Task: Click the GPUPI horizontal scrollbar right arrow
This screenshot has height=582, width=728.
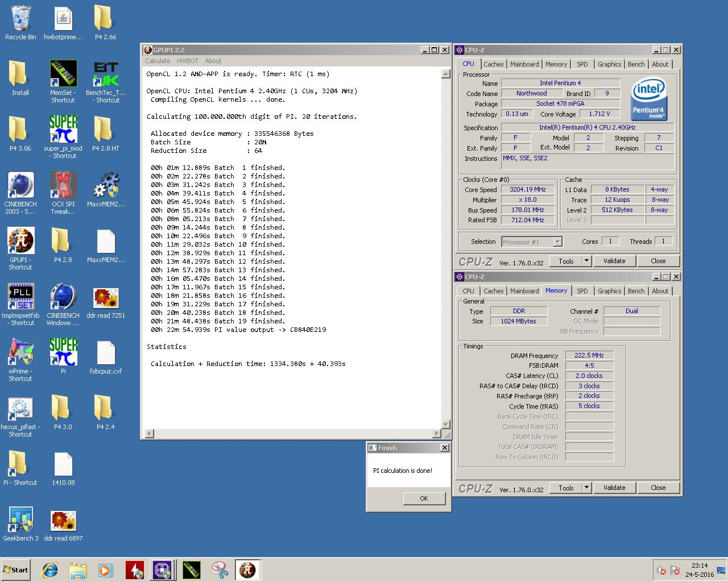Action: 437,434
